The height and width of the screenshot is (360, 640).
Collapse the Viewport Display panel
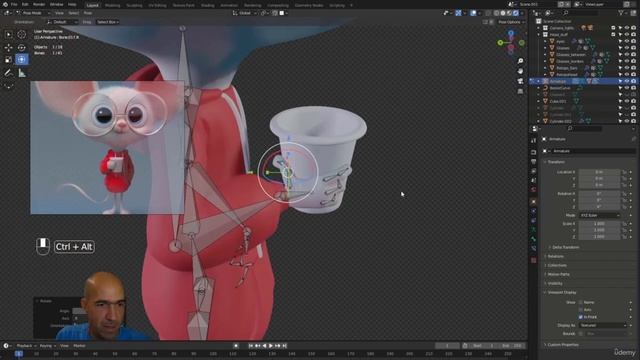pos(560,292)
